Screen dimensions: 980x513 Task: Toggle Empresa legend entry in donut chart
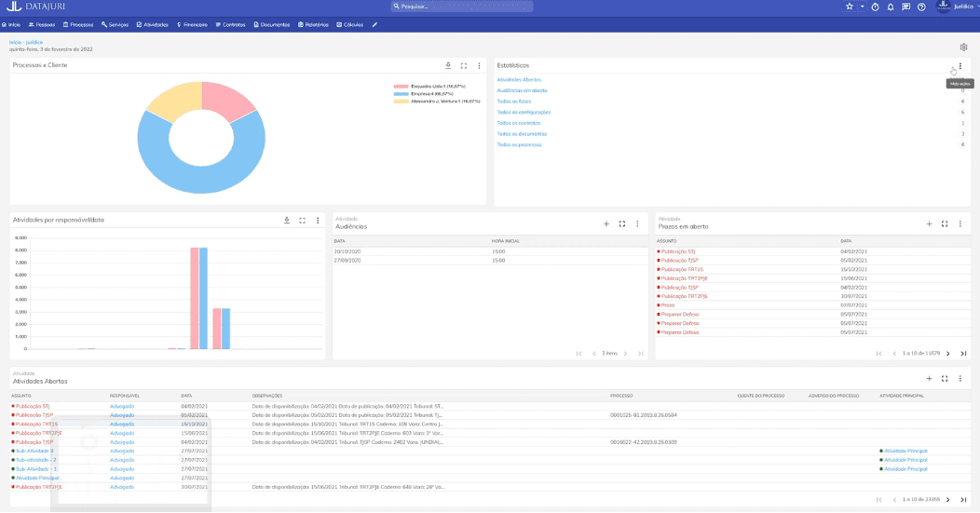pos(430,94)
